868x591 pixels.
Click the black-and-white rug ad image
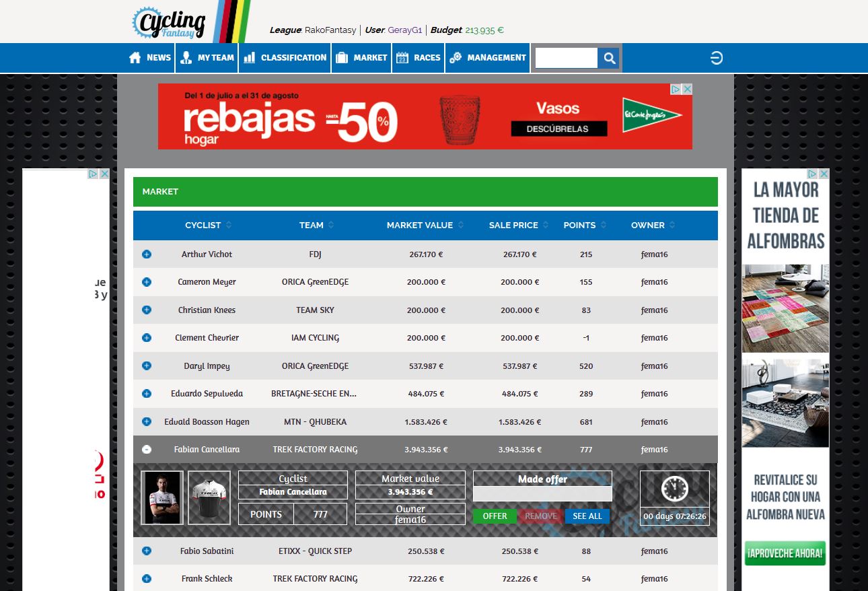(x=785, y=403)
